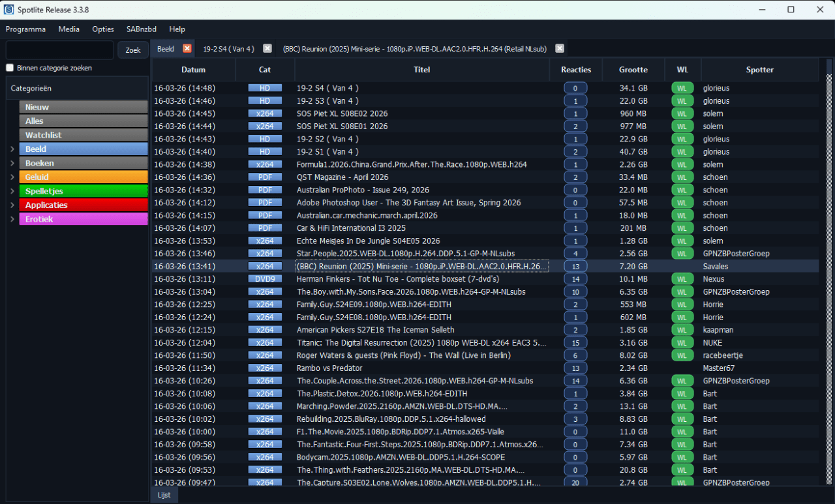Click the Spotlite app icon in title bar
Viewport: 835px width, 504px height.
[9, 9]
